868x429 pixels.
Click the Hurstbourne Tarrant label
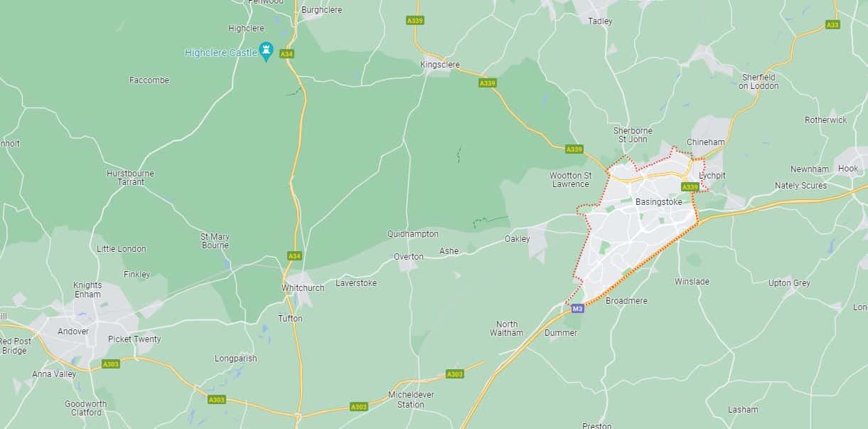coord(130,178)
